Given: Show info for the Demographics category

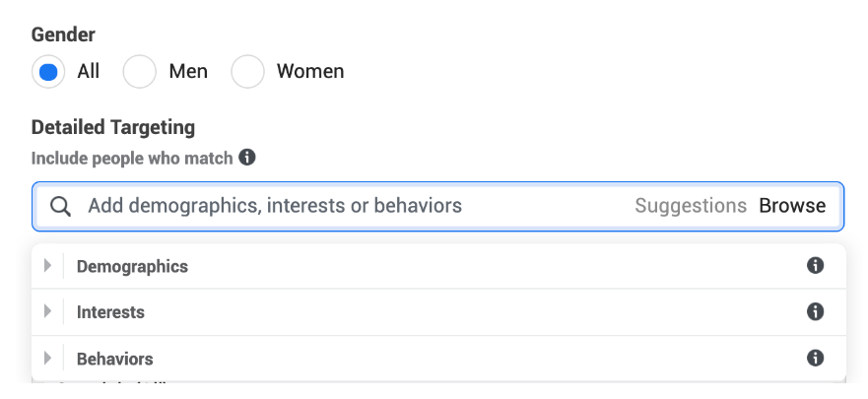Looking at the screenshot, I should (815, 266).
